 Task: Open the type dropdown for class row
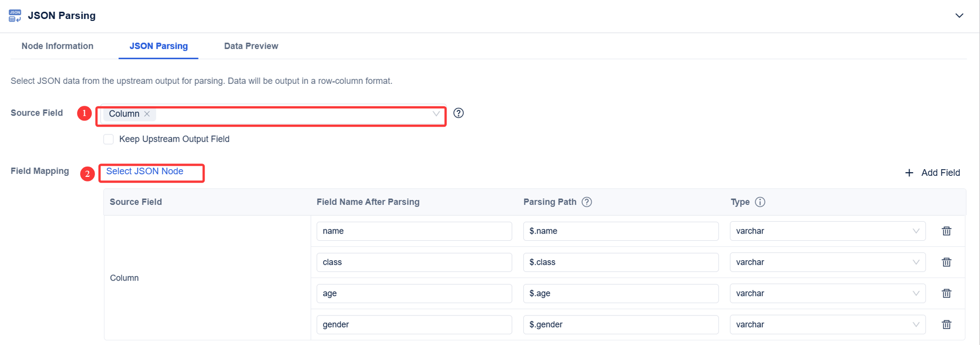[x=827, y=262]
